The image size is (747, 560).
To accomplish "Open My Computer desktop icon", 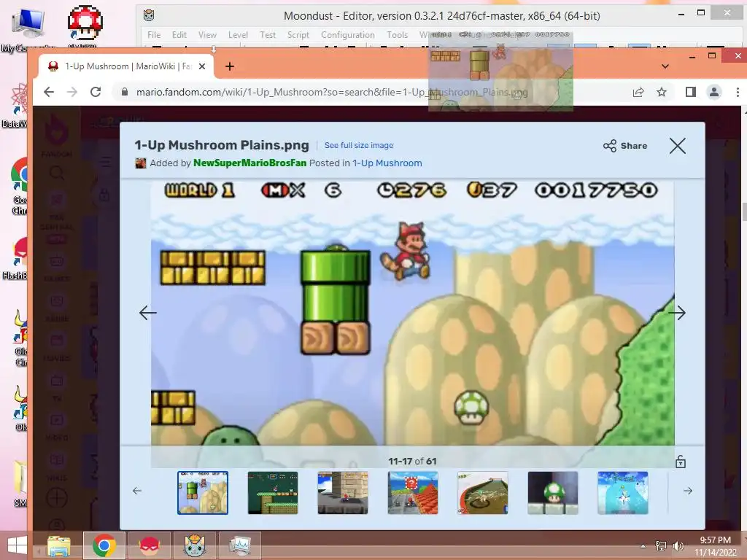I will [28, 28].
